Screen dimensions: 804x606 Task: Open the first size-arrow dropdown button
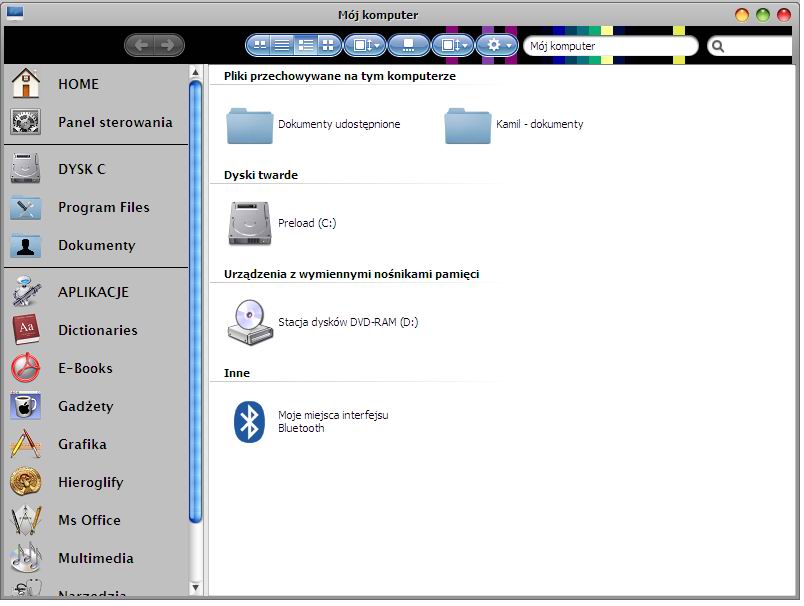coord(365,46)
